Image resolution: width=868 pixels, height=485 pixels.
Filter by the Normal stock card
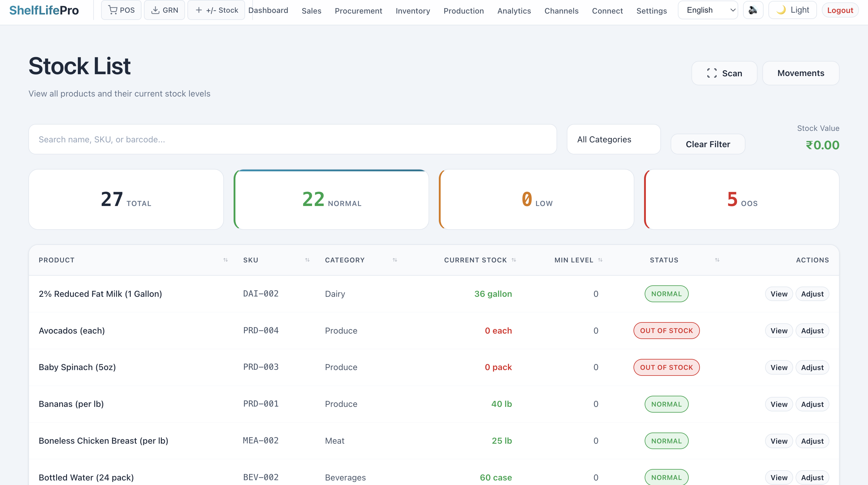click(331, 199)
